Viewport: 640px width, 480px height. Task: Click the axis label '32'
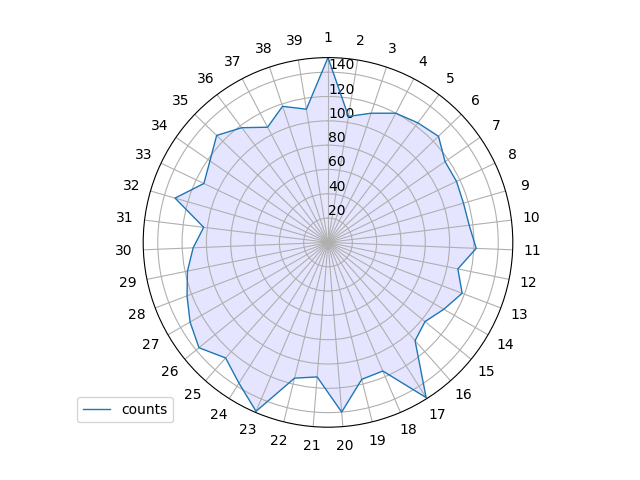tap(131, 185)
